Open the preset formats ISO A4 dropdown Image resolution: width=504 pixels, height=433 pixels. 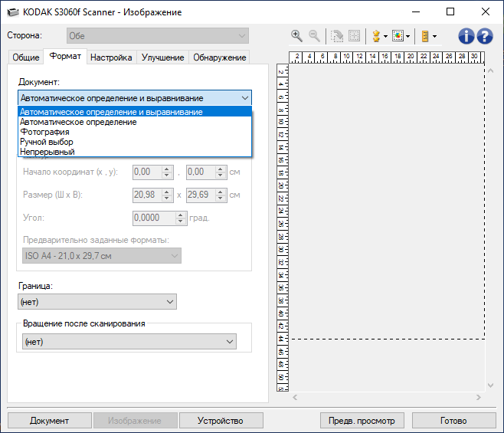click(x=102, y=256)
